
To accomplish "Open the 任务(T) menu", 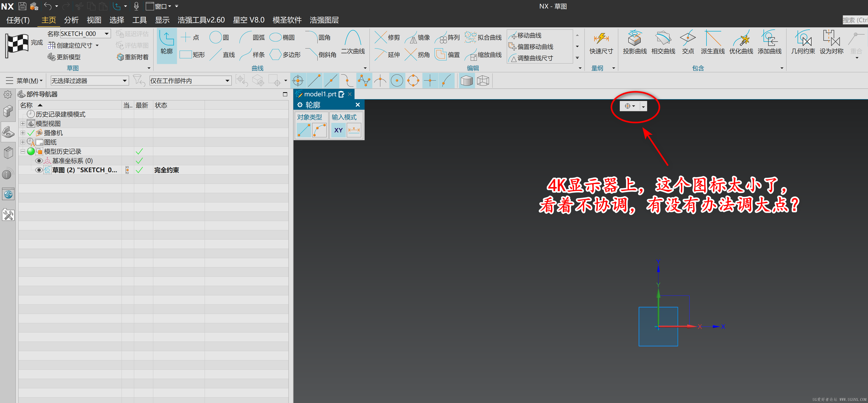I will tap(18, 20).
